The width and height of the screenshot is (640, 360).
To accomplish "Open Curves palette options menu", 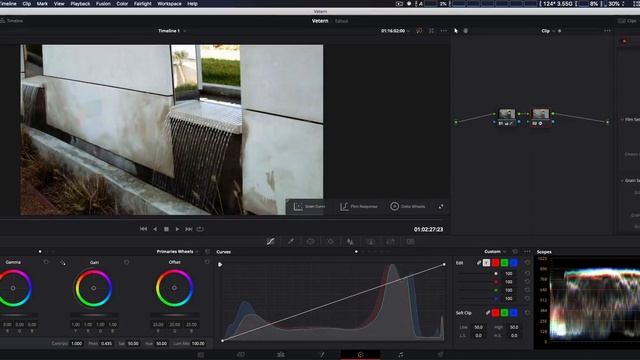I will click(527, 252).
